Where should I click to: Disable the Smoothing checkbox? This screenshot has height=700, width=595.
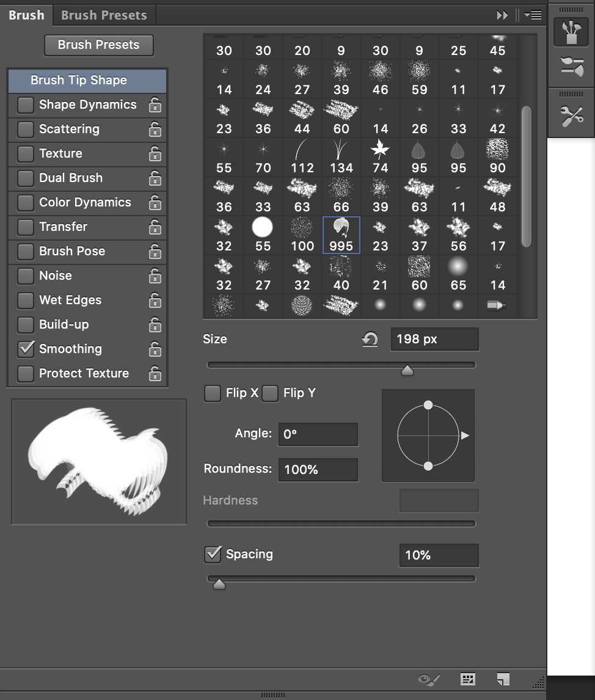coord(26,349)
